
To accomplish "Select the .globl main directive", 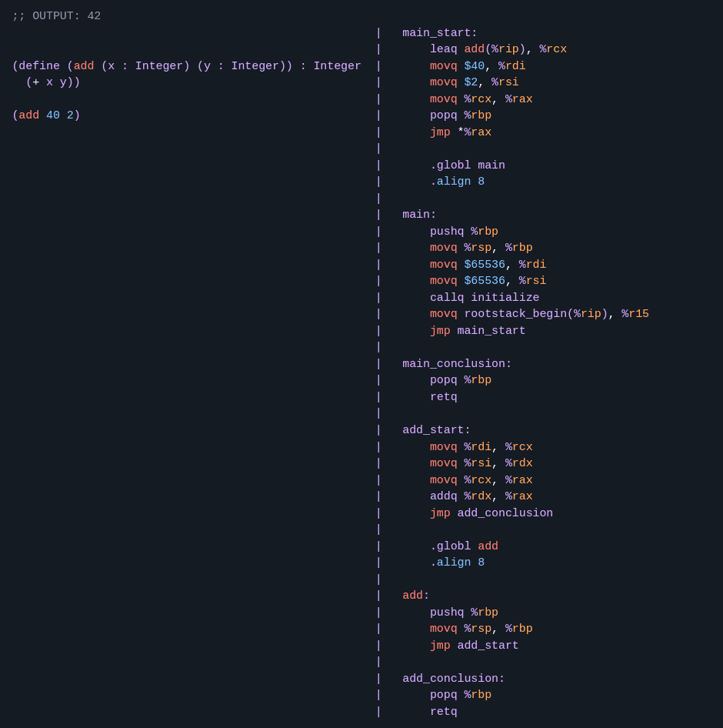I will click(x=468, y=165).
